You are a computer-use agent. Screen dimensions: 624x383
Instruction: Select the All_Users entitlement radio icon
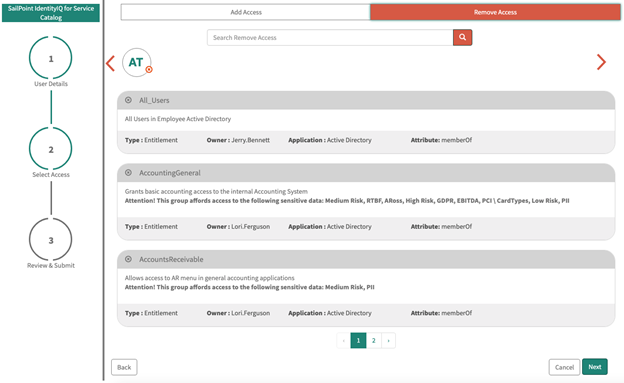click(x=129, y=100)
